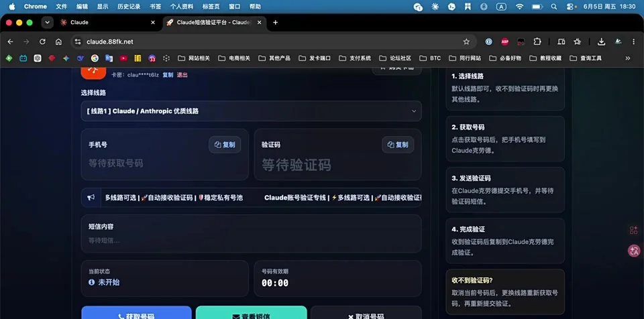Open the Google bookmark shortcut

click(x=95, y=58)
